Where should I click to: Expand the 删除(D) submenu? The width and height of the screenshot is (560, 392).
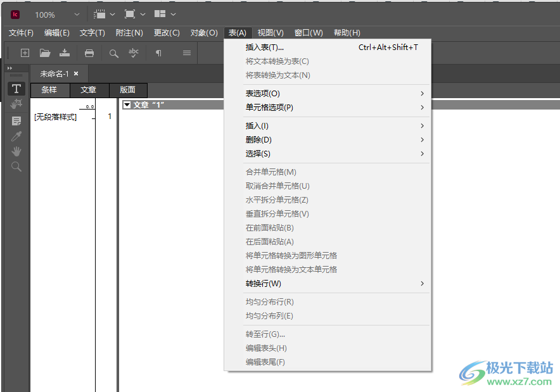[x=328, y=140]
